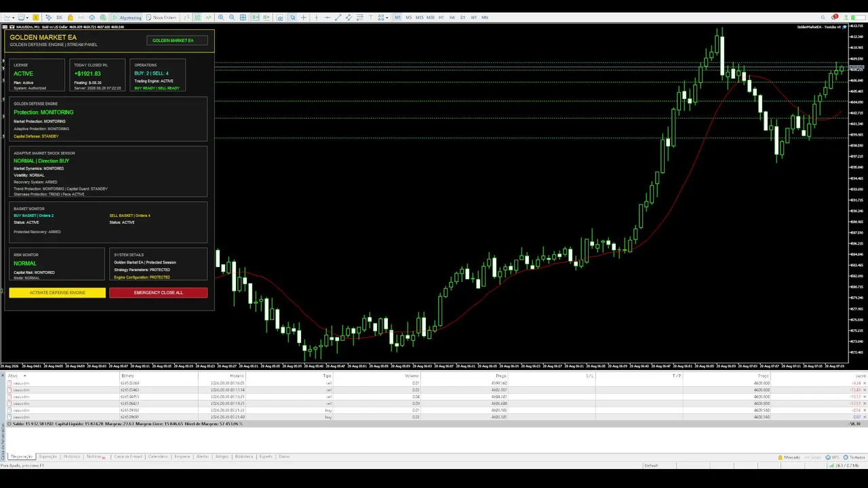
Task: Click the green connection status icon
Action: click(846, 18)
